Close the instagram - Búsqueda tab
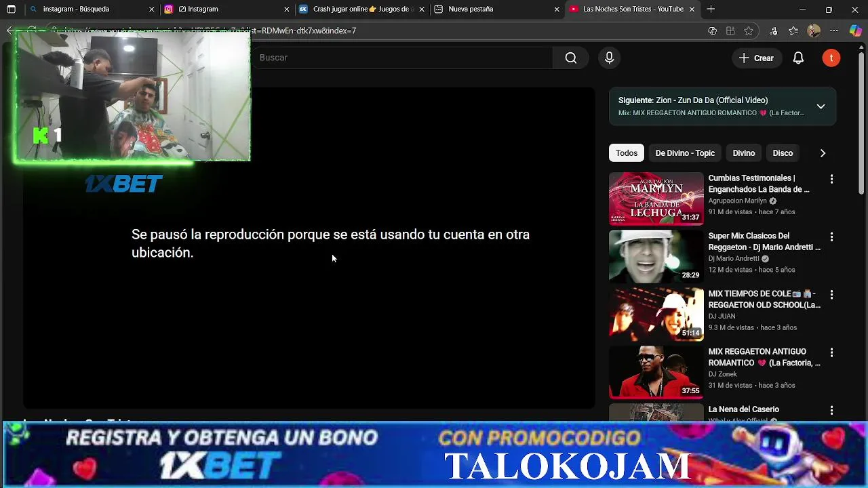The height and width of the screenshot is (488, 868). 151,9
